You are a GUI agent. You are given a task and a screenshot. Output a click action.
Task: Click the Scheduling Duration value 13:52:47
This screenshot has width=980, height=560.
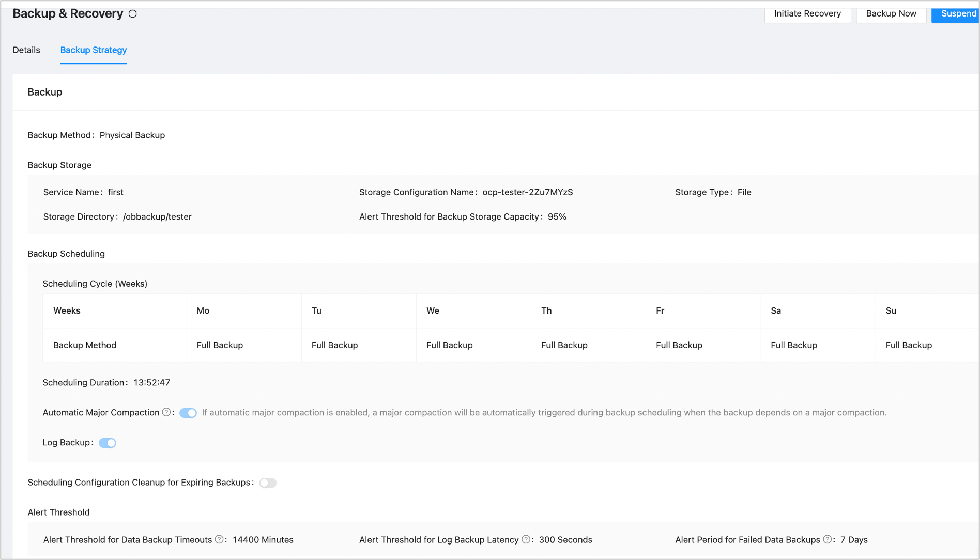click(152, 383)
